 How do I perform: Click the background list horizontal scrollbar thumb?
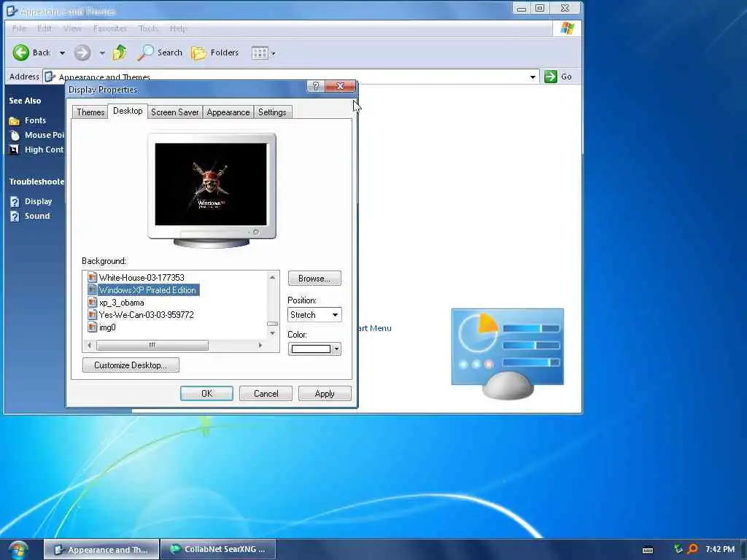click(152, 345)
